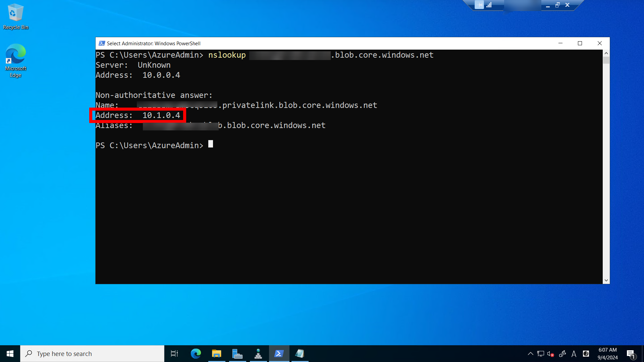Viewport: 644px width, 362px height.
Task: Open the network status tray icon
Action: pos(540,354)
